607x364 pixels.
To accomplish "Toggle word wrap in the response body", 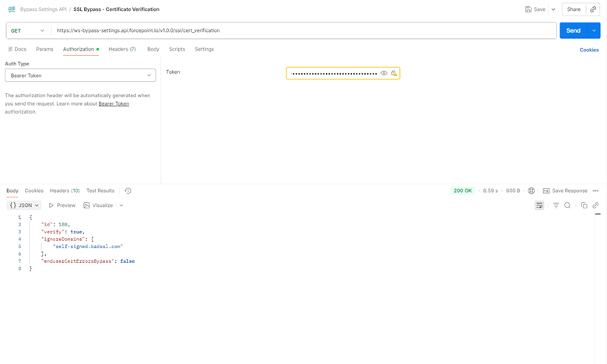I will coord(539,205).
